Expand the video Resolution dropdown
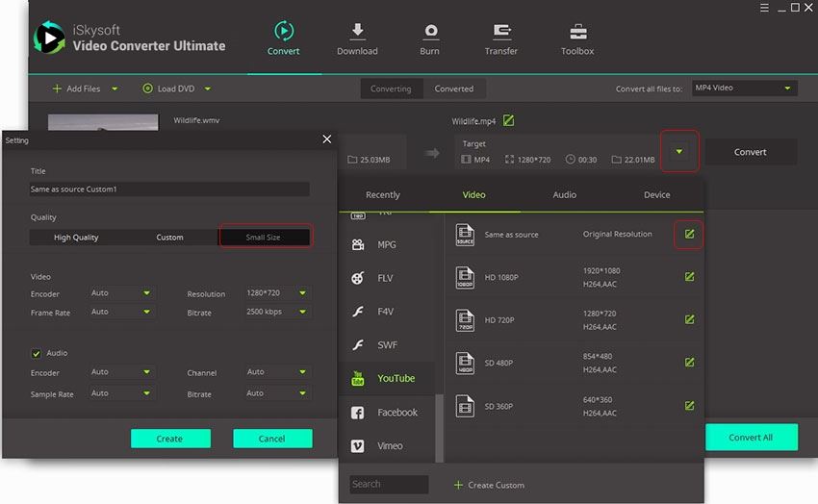 click(x=303, y=293)
